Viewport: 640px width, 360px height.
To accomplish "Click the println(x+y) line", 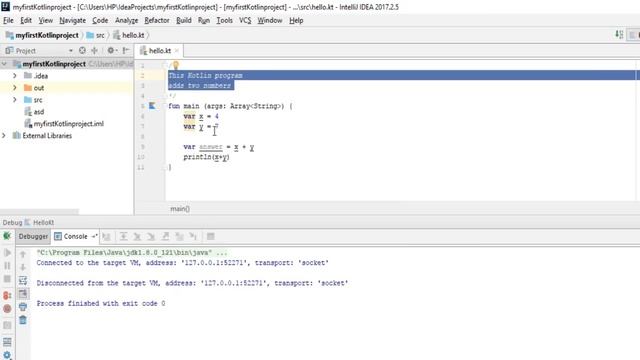I will tap(207, 157).
